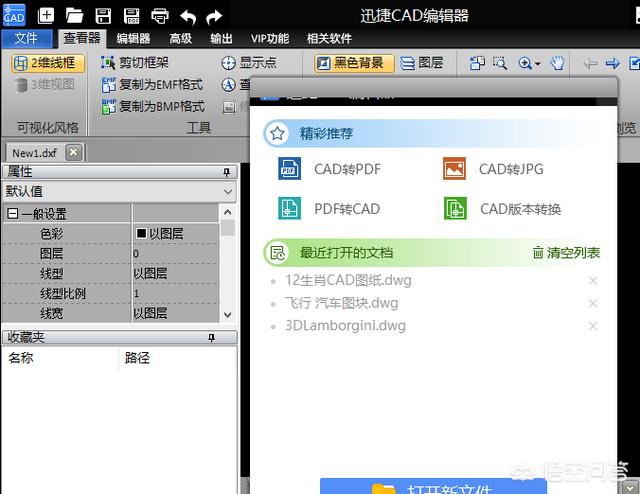Screen dimensions: 640x494
Task: Open the 输出 tab
Action: click(221, 38)
